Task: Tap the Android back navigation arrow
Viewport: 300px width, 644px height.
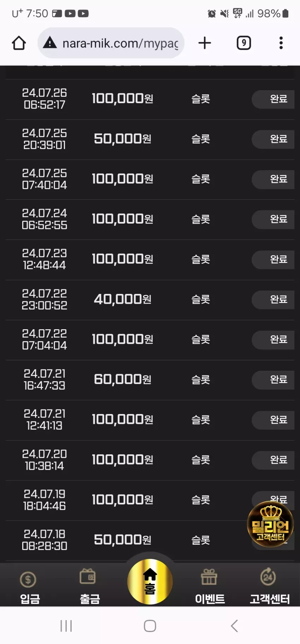Action: [x=234, y=626]
